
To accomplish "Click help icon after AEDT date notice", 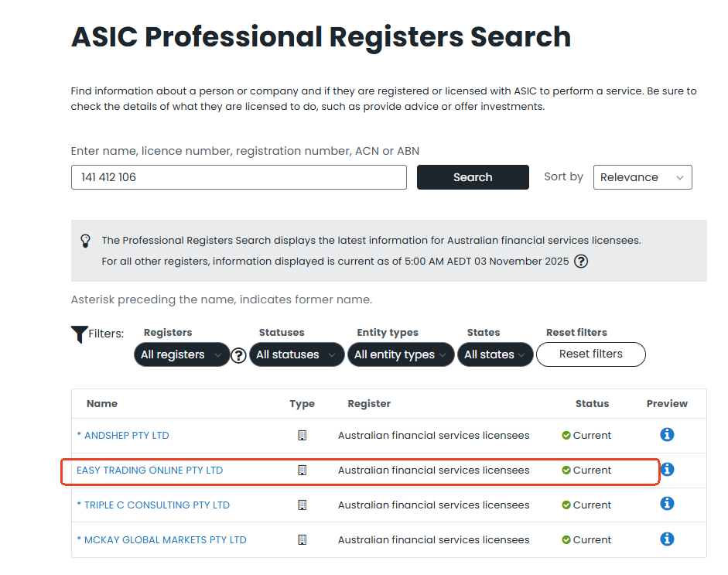I will pos(581,262).
